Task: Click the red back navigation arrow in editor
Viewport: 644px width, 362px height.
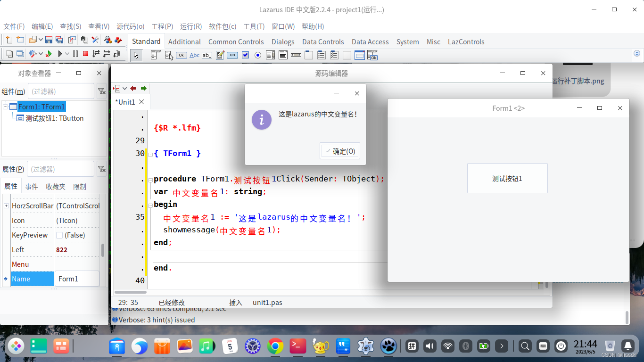Action: (x=133, y=88)
